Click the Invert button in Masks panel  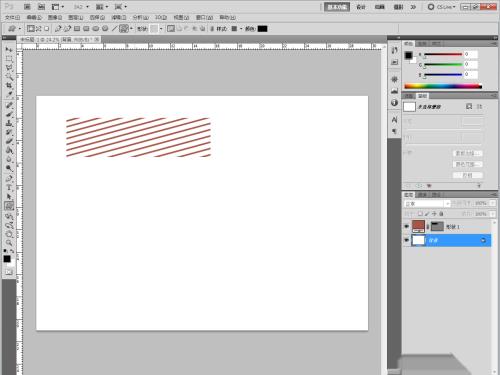pyautogui.click(x=468, y=175)
